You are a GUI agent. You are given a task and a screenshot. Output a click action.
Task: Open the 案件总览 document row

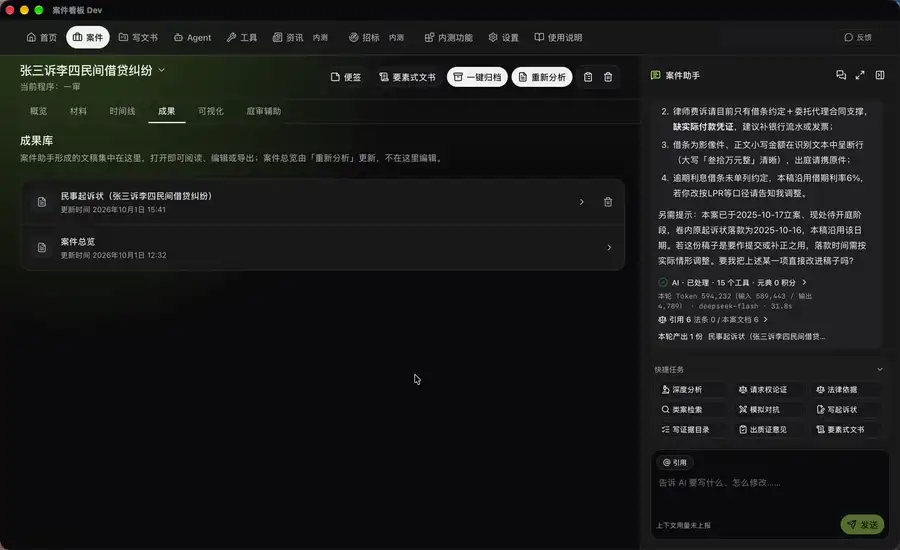click(323, 247)
